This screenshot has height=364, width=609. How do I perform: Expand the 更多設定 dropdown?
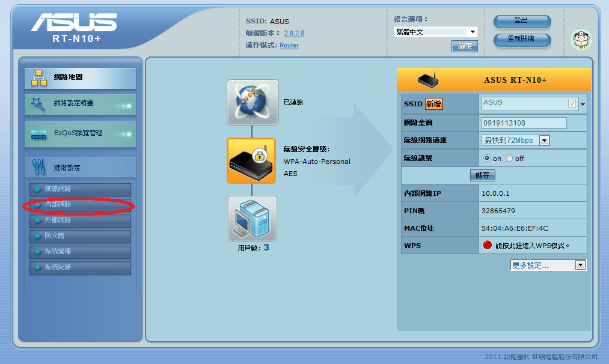tap(548, 265)
